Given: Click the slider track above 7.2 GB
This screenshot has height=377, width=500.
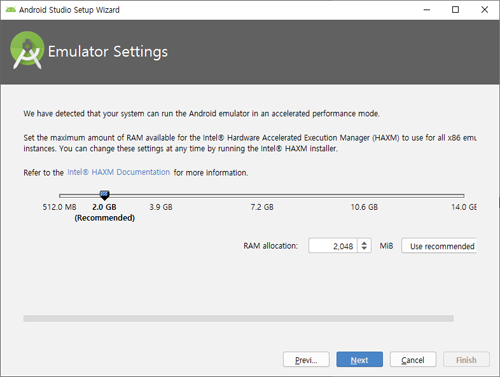Looking at the screenshot, I should 262,196.
